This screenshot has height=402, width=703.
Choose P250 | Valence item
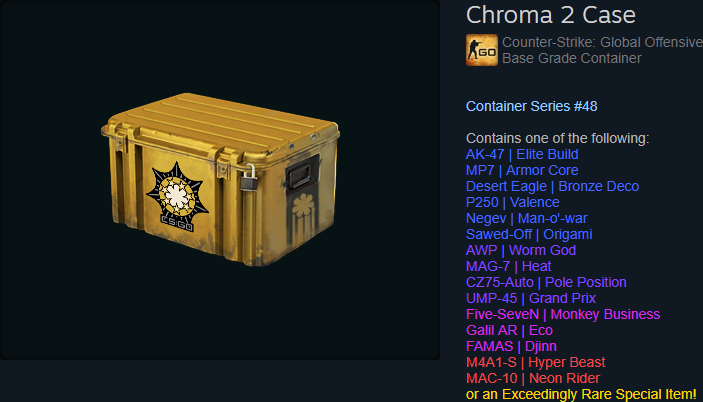click(x=512, y=202)
